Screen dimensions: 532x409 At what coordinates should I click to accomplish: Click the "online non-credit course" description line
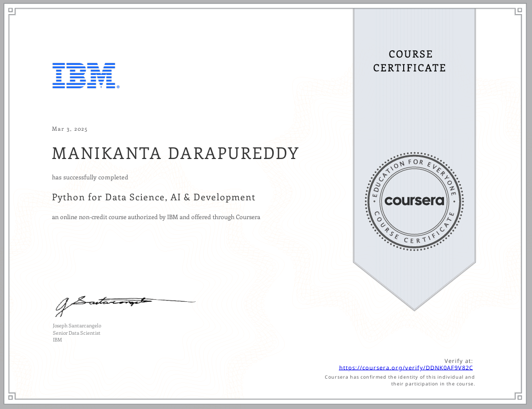pyautogui.click(x=156, y=217)
